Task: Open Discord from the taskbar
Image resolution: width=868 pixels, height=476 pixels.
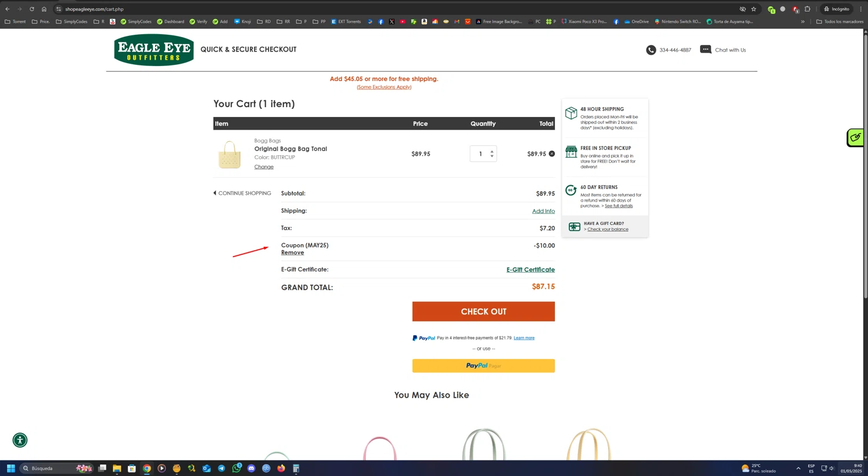Action: (x=251, y=468)
